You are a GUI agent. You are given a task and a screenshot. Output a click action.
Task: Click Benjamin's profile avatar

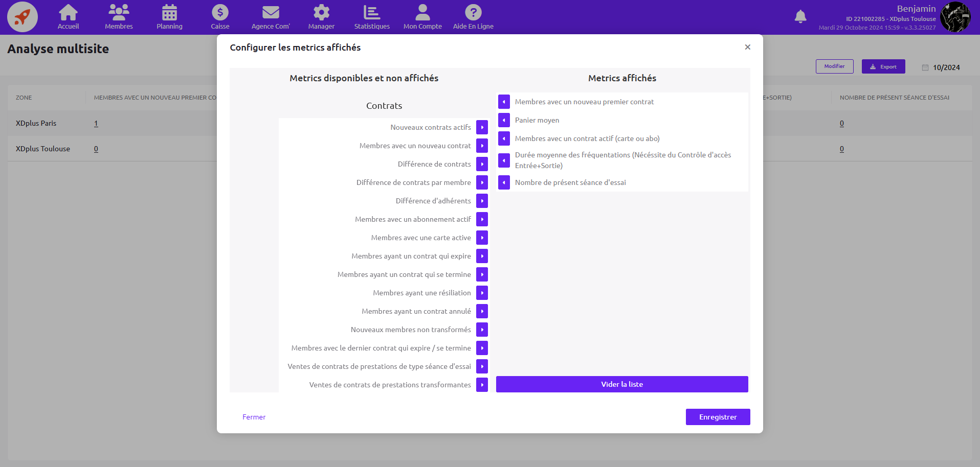coord(954,17)
